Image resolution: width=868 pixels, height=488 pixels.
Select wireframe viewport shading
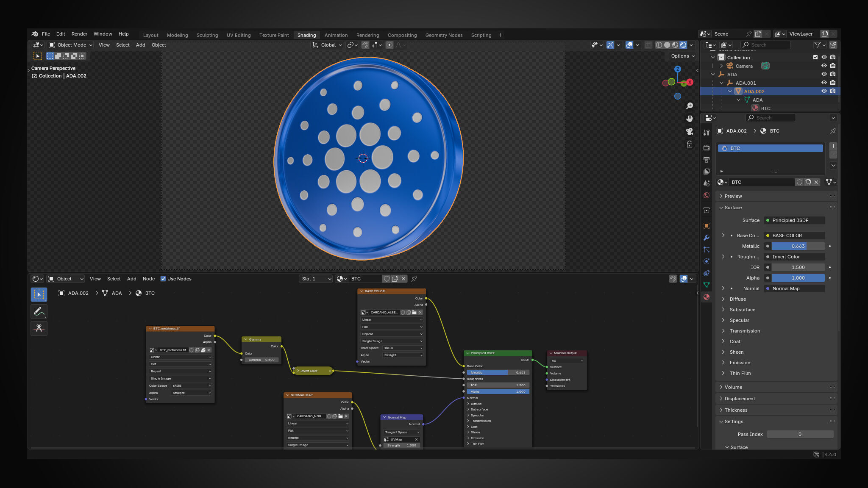point(659,45)
